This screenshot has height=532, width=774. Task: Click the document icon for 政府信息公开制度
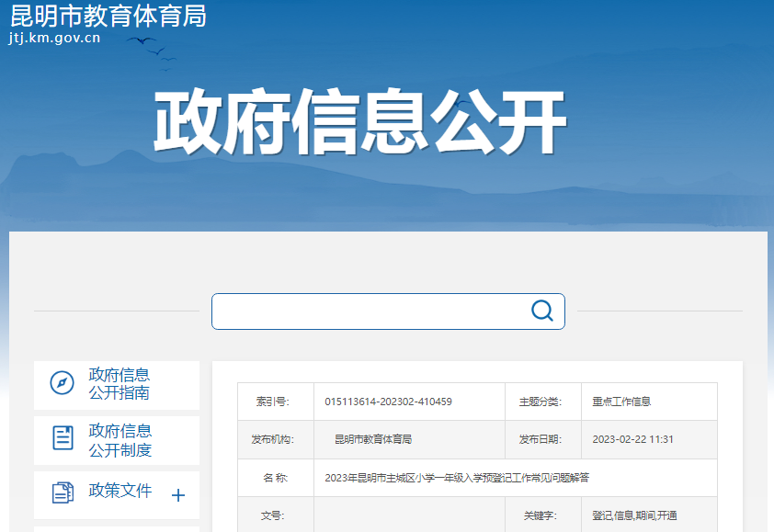[x=63, y=438]
